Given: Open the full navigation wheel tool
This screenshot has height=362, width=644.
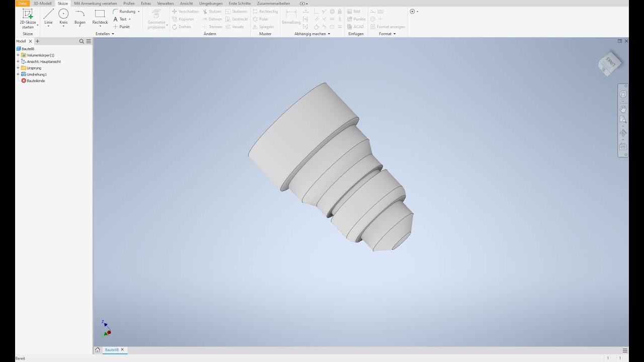Looking at the screenshot, I should click(623, 95).
